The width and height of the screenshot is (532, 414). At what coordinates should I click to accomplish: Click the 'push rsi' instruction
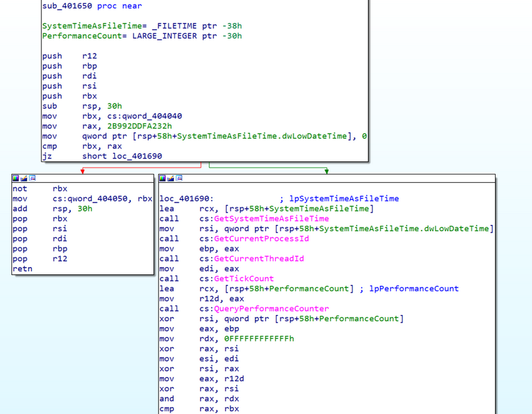[70, 86]
